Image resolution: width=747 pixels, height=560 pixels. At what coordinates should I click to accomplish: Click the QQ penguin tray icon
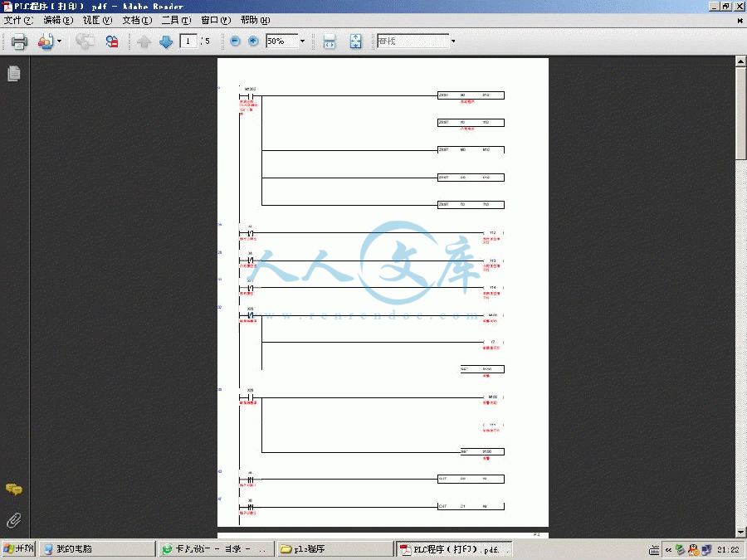(694, 549)
